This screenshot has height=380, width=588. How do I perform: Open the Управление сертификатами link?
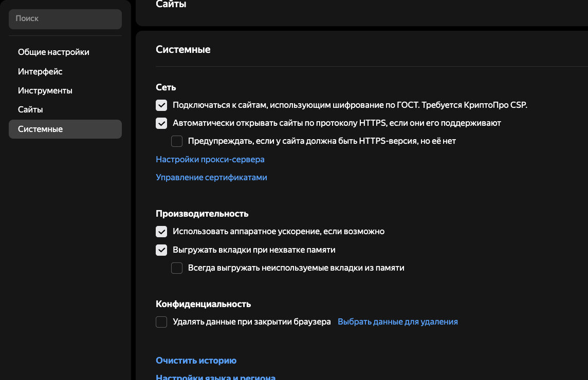[x=211, y=178]
